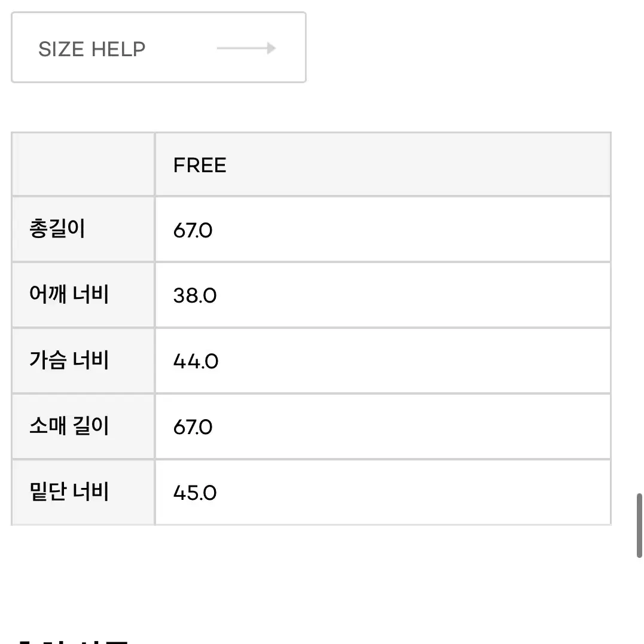Select the 38.0 shoulder width value
Image resolution: width=644 pixels, height=644 pixels.
point(195,295)
